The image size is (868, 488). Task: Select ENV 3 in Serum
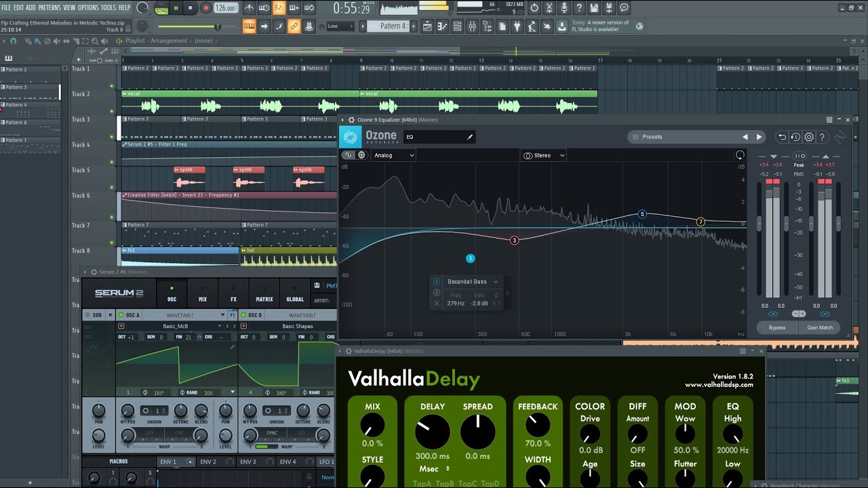pos(248,462)
